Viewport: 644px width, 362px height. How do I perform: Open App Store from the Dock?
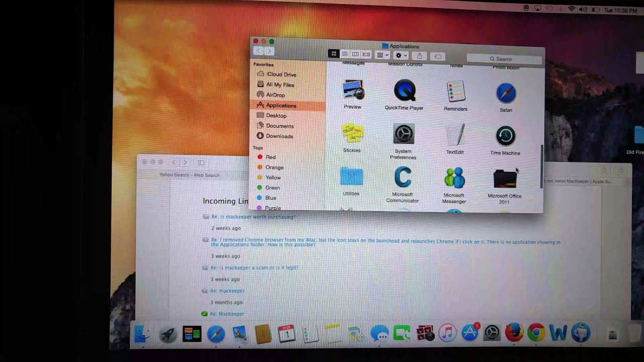tap(470, 333)
